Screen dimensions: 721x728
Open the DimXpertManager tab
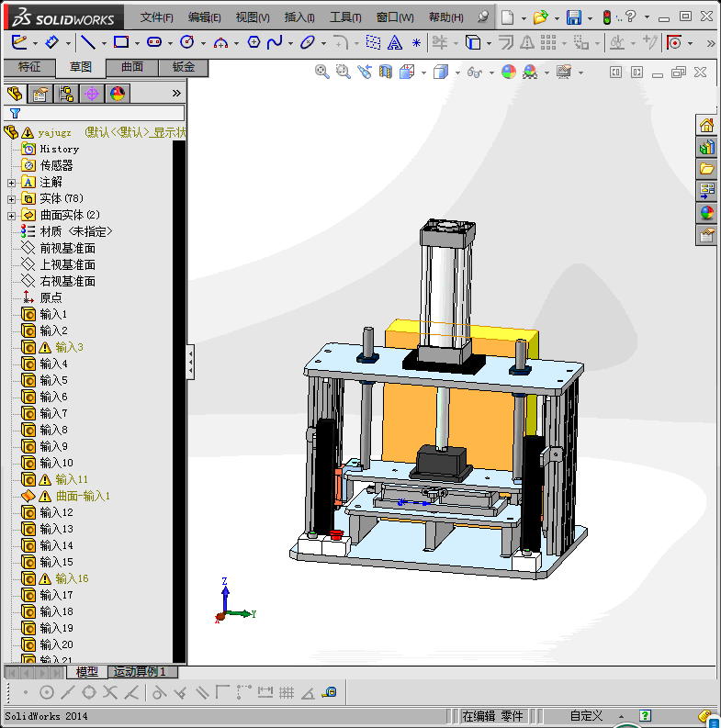pyautogui.click(x=92, y=94)
